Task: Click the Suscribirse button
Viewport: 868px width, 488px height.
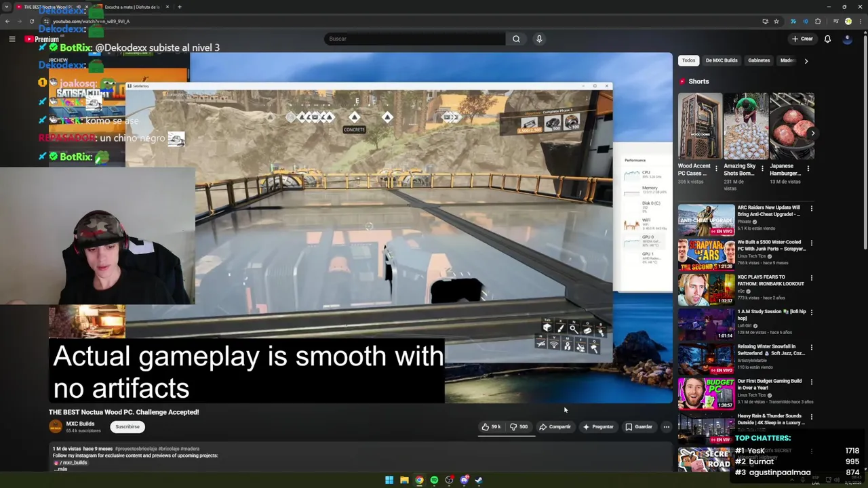Action: pos(127,427)
